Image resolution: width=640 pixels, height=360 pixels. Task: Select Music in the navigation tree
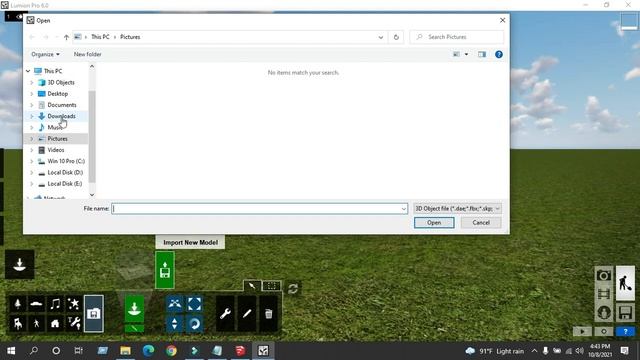(55, 127)
